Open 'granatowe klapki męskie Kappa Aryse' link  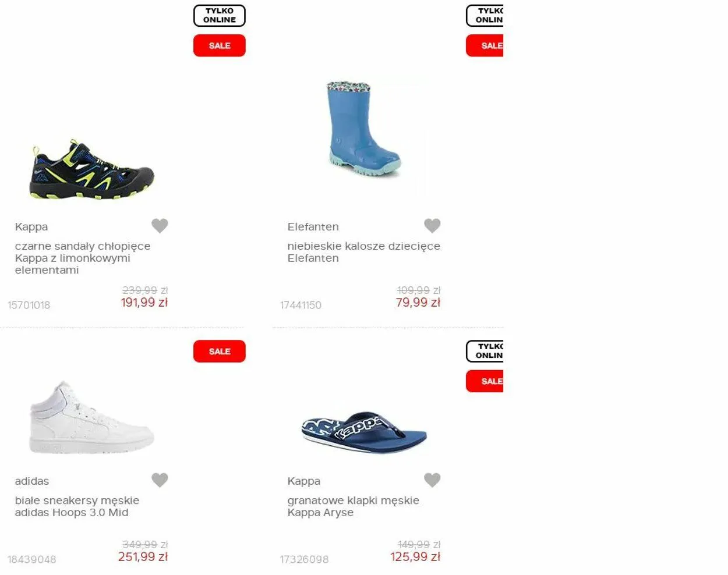coord(353,506)
